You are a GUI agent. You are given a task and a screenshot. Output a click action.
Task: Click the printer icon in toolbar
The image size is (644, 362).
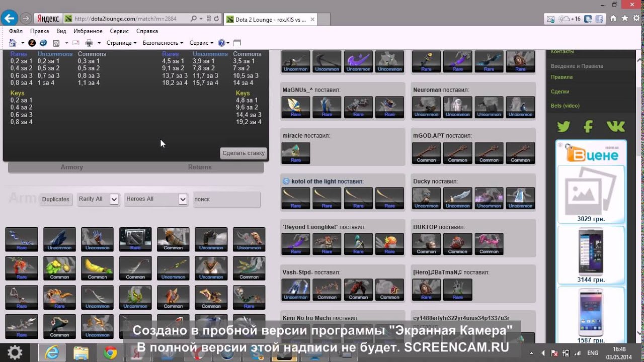(x=89, y=43)
